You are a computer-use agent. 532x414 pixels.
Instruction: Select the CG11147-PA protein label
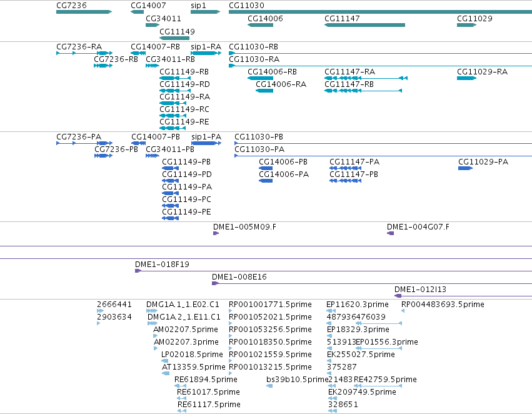pos(354,162)
